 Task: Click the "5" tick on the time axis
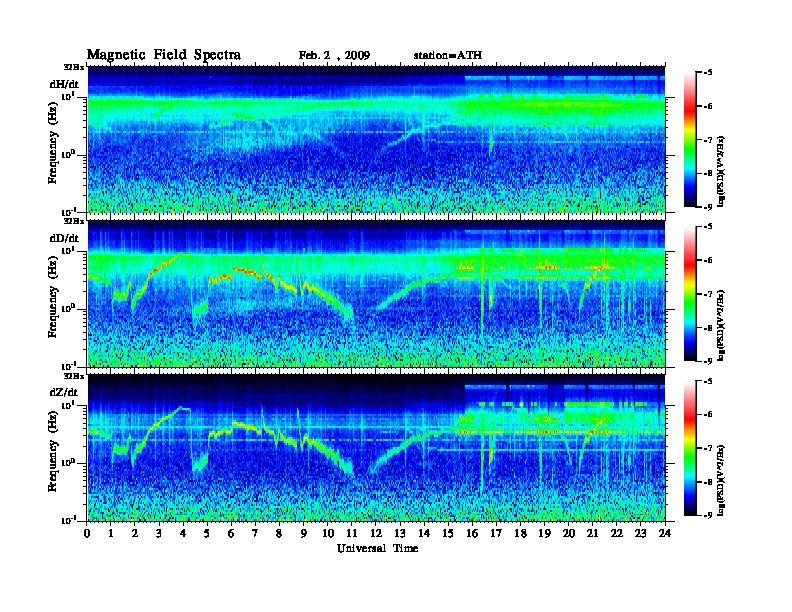(207, 533)
